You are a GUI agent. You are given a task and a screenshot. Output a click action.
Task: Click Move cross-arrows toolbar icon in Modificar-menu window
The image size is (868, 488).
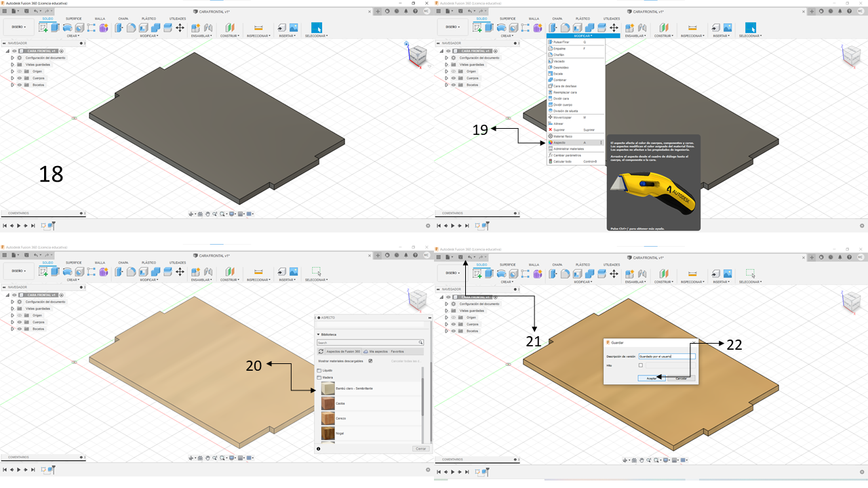point(614,28)
